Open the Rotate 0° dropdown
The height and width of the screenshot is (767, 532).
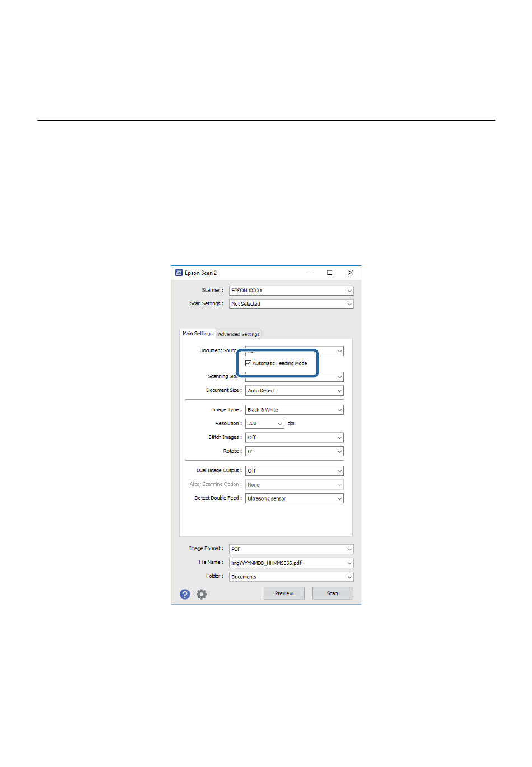pyautogui.click(x=295, y=451)
